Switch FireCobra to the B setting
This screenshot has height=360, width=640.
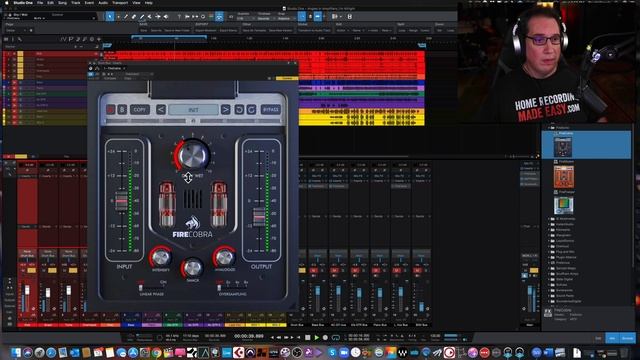coord(122,109)
